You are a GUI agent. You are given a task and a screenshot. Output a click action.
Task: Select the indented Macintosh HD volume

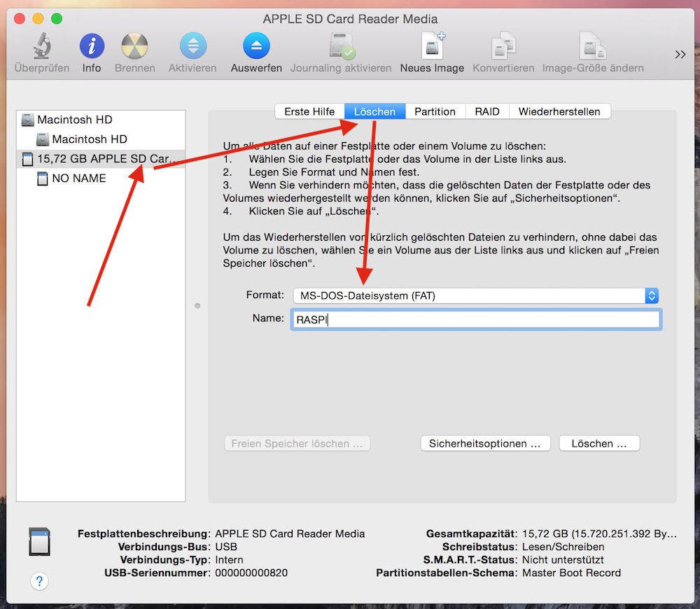[x=101, y=139]
